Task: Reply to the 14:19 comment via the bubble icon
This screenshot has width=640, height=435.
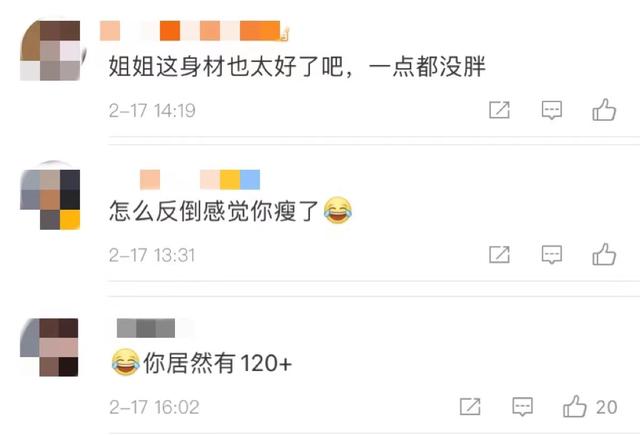Action: tap(551, 110)
